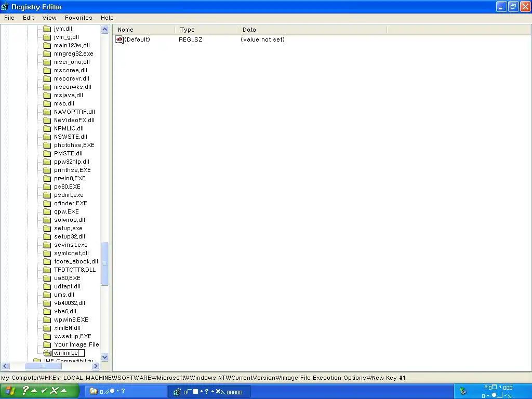Click the folder icon for NSWSTE.dll
Screen dimensions: 532x399
47,137
